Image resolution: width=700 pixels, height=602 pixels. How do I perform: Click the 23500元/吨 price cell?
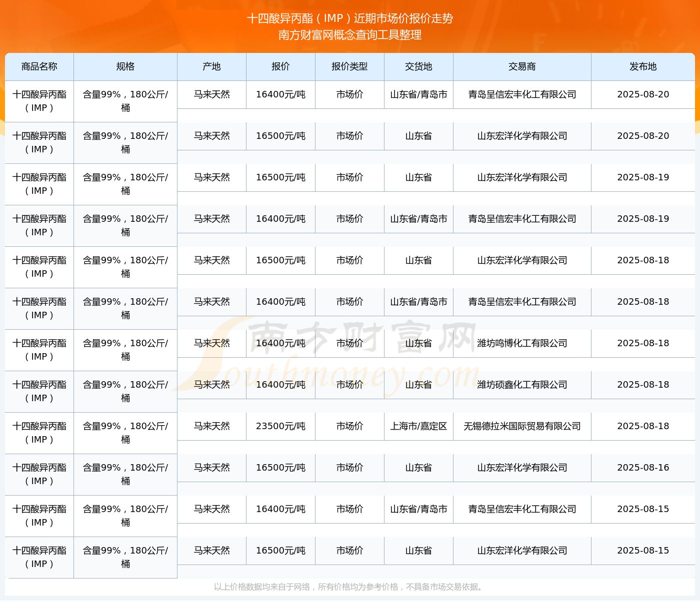[x=280, y=426]
